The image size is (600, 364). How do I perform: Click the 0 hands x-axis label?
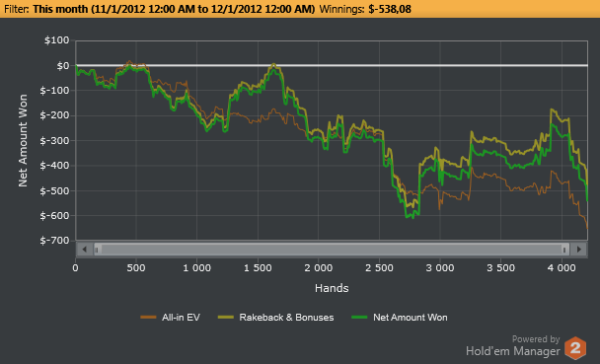click(x=75, y=268)
